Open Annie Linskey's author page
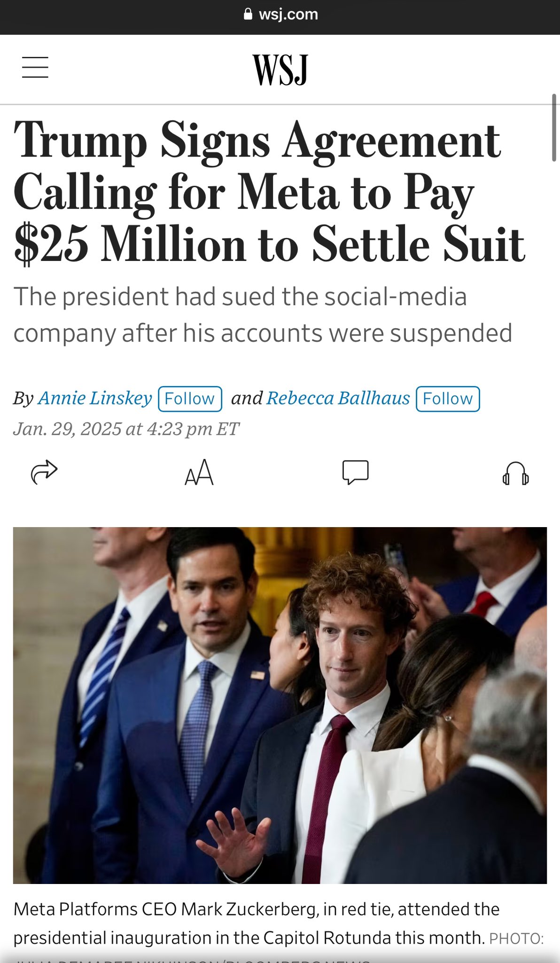This screenshot has height=963, width=560. 95,398
